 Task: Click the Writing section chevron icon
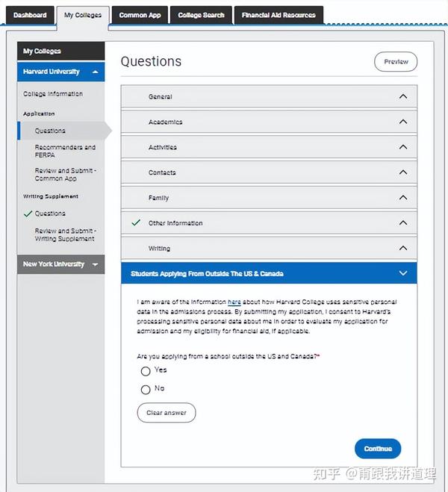pos(403,248)
